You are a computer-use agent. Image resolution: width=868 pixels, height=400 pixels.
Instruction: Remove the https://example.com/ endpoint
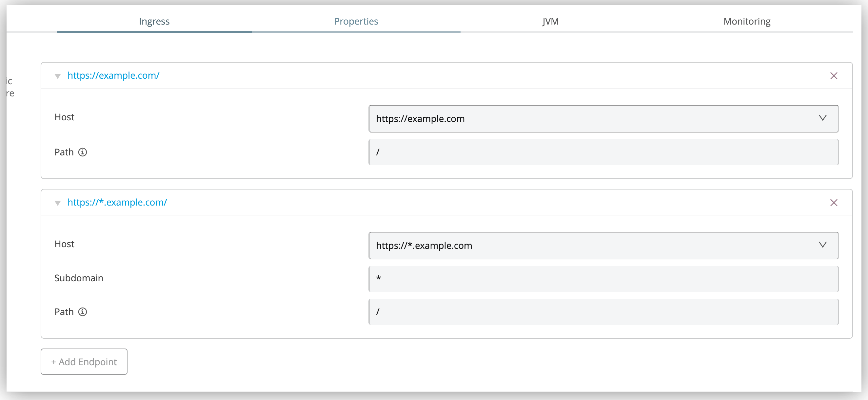click(834, 75)
